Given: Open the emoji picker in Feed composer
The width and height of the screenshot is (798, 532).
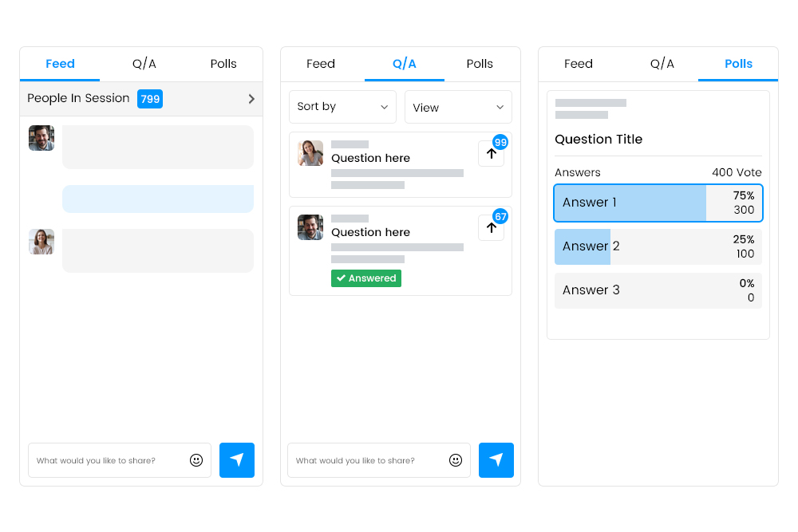Looking at the screenshot, I should click(x=196, y=460).
